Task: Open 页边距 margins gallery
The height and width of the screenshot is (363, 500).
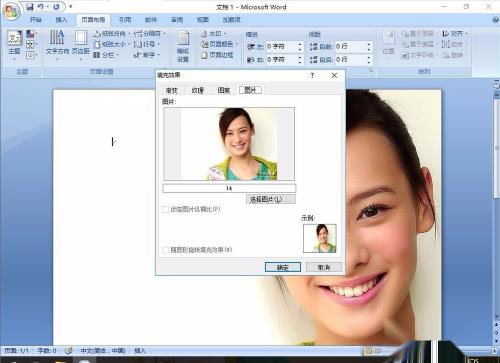Action: pos(81,46)
